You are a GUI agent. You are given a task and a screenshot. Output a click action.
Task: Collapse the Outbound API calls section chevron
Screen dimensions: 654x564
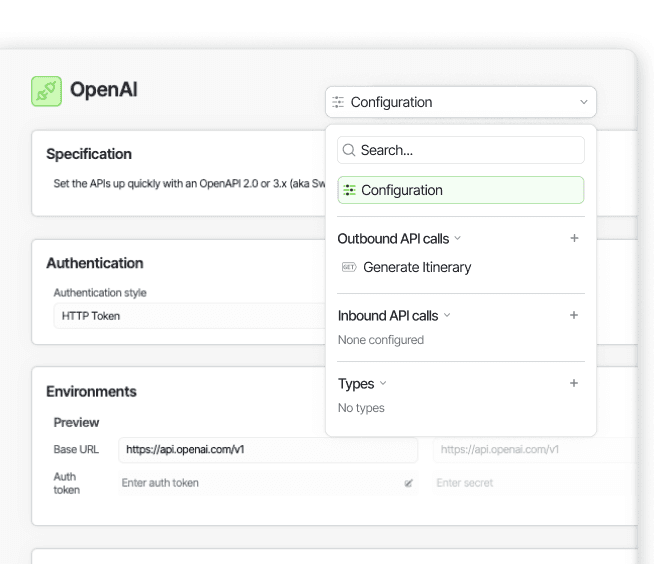[x=458, y=238]
